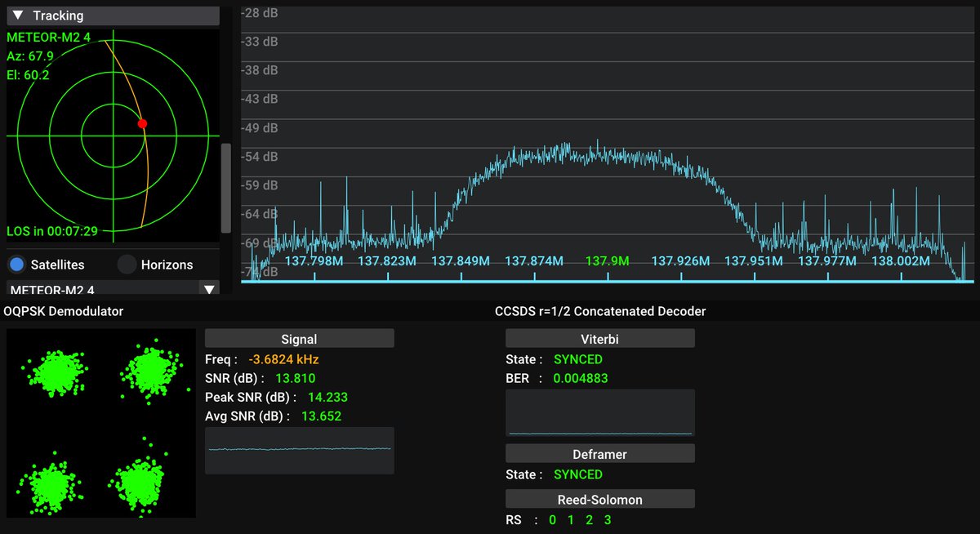Click the 137.823M frequency label
This screenshot has height=534, width=980.
coord(387,261)
